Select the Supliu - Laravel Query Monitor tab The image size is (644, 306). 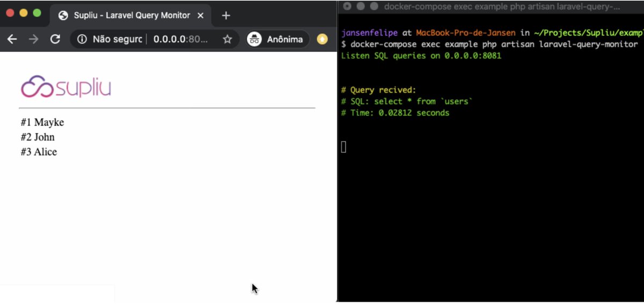coord(132,16)
